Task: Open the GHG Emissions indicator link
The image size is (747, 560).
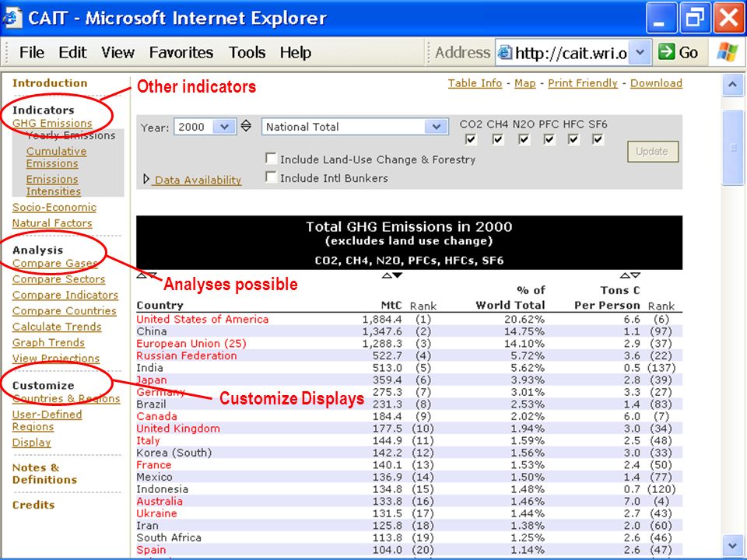Action: 52,124
